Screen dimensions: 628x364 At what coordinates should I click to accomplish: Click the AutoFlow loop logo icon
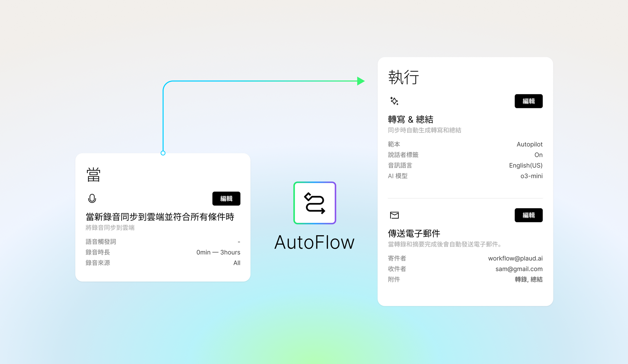(x=315, y=203)
